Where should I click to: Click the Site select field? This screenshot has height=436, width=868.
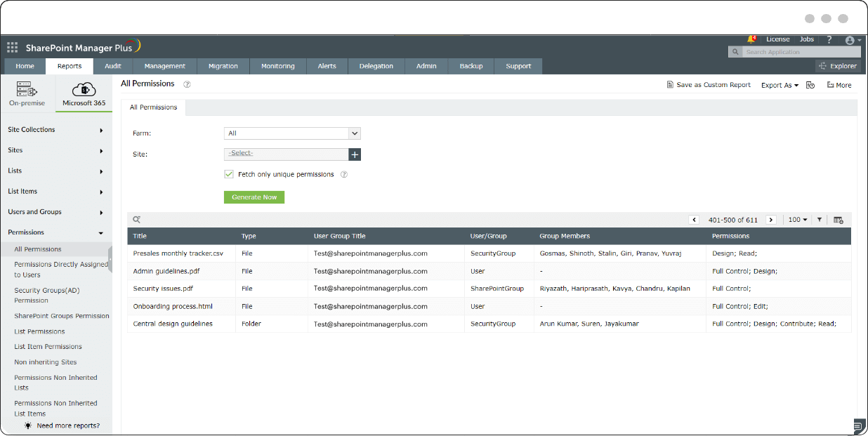(x=286, y=154)
